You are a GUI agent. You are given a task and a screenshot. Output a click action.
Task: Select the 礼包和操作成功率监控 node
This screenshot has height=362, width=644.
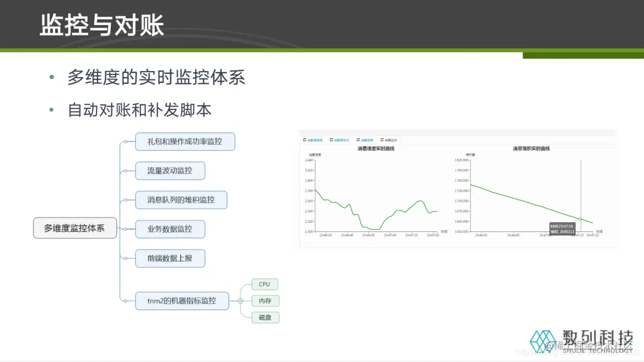(184, 142)
